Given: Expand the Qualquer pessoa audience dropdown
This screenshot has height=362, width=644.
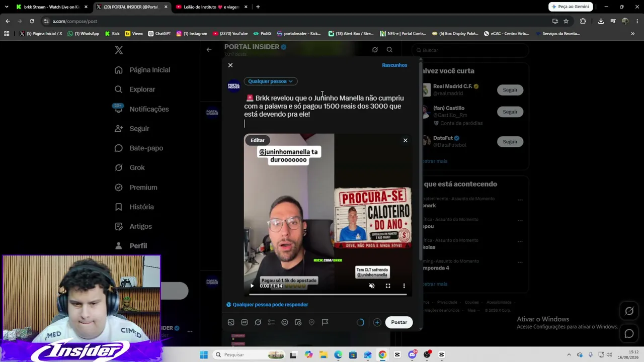Looking at the screenshot, I should click(270, 81).
